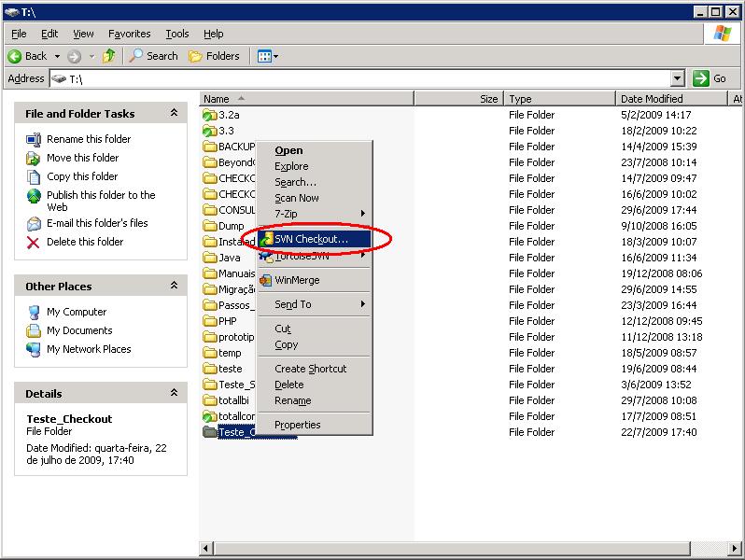
Task: Click the red X Delete this folder icon
Action: [x=34, y=243]
